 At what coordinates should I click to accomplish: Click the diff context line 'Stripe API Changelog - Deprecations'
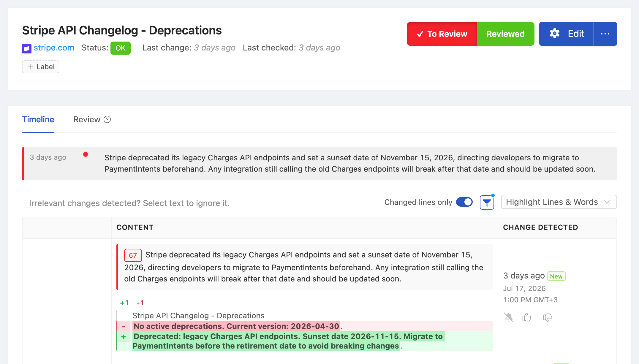tap(198, 316)
